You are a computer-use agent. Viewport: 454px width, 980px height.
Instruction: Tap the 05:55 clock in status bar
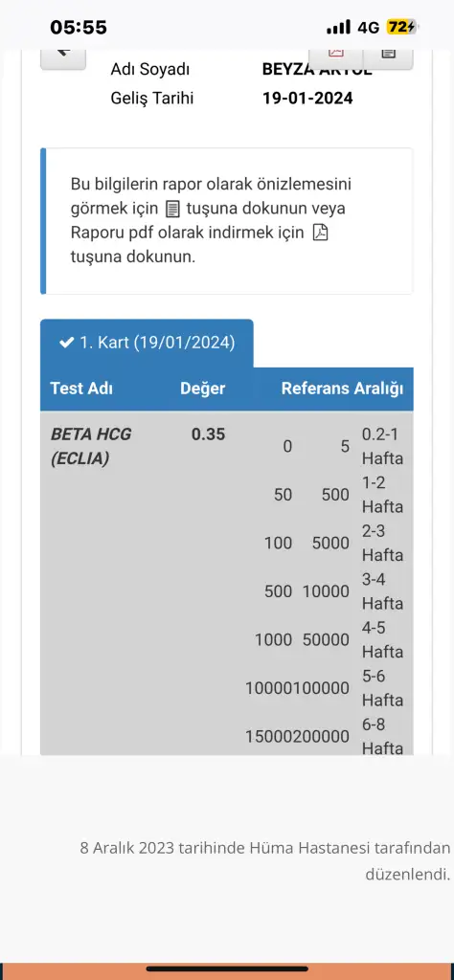[x=79, y=27]
